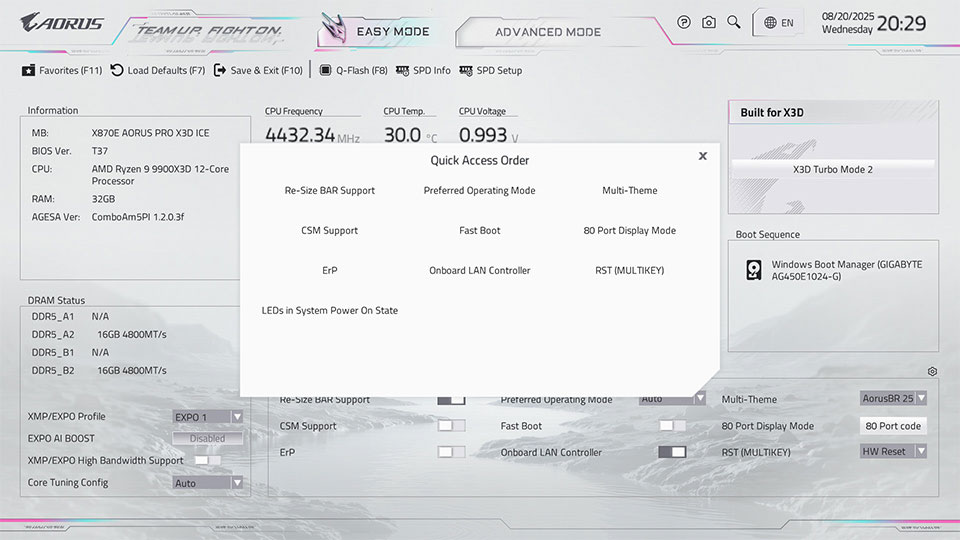Click EN language selector
The width and height of the screenshot is (960, 540).
pyautogui.click(x=787, y=23)
